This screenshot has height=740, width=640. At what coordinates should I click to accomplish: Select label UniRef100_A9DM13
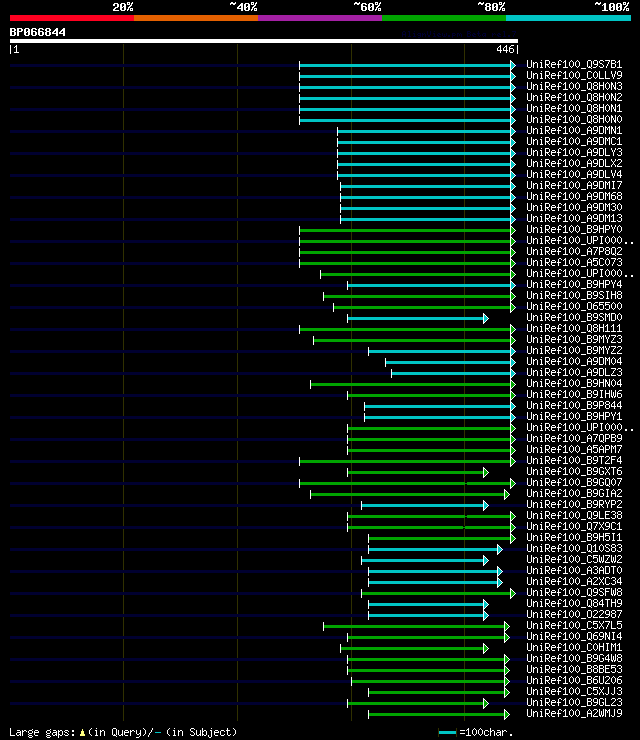pyautogui.click(x=574, y=219)
